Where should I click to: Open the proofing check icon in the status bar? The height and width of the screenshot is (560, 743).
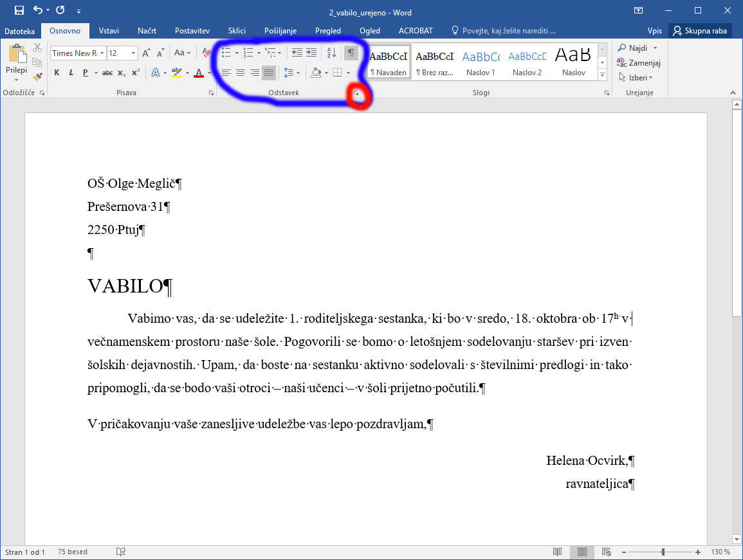click(x=121, y=552)
